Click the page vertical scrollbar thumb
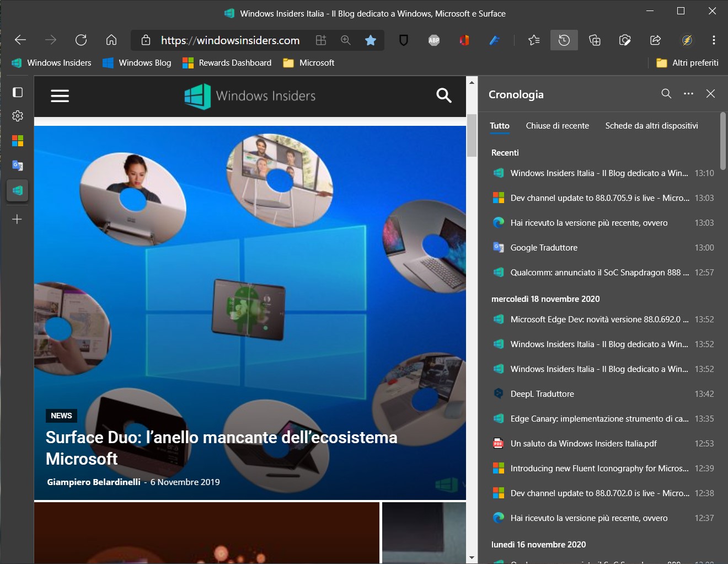This screenshot has width=728, height=564. point(472,135)
